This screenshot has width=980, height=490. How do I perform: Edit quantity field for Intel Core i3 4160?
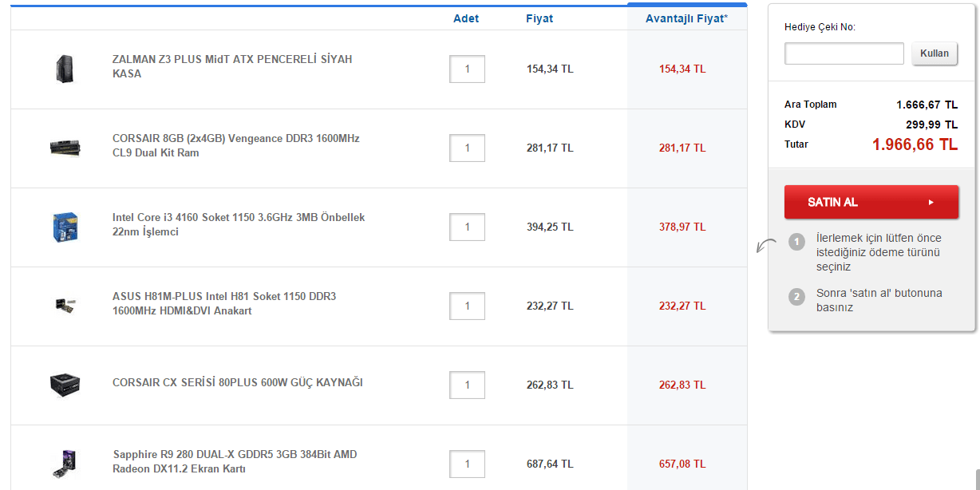pyautogui.click(x=467, y=227)
